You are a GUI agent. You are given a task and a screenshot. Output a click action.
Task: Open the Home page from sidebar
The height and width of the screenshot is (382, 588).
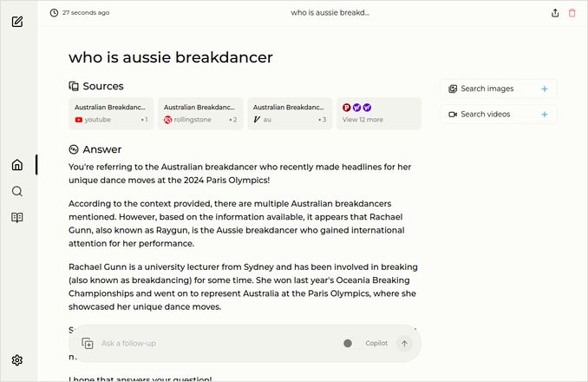tap(17, 165)
